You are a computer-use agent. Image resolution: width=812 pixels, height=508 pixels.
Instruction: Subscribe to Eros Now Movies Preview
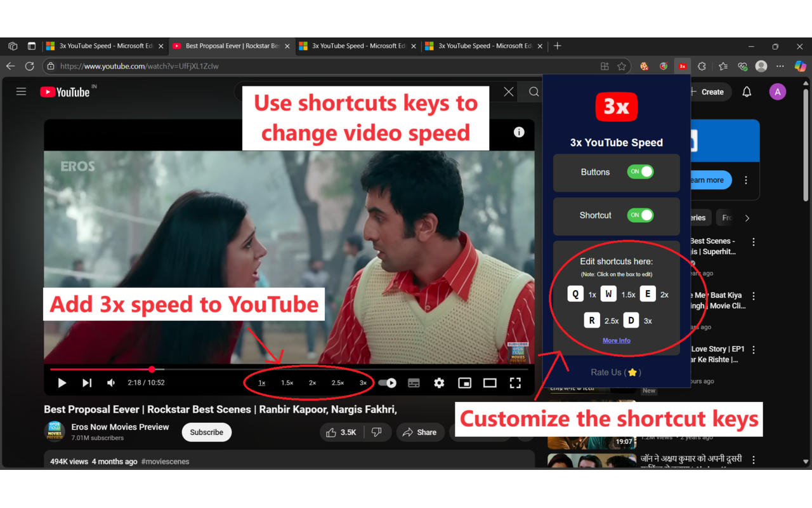coord(206,432)
